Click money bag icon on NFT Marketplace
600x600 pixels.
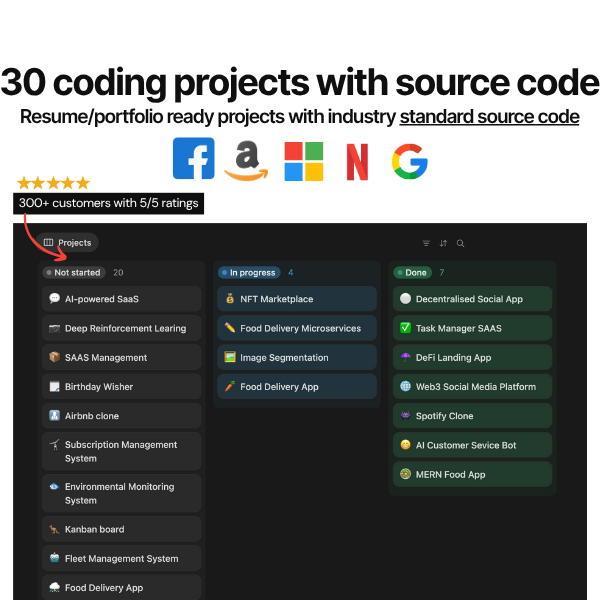pos(230,298)
